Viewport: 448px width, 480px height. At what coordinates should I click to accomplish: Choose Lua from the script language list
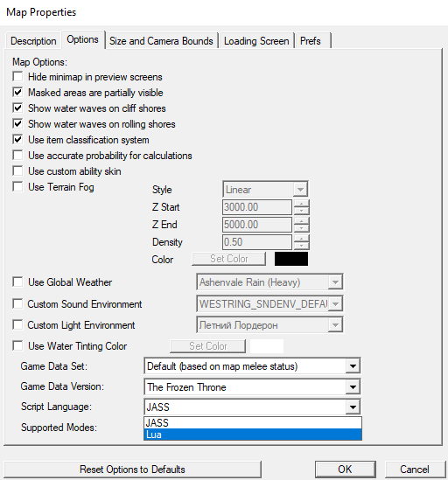pos(253,435)
